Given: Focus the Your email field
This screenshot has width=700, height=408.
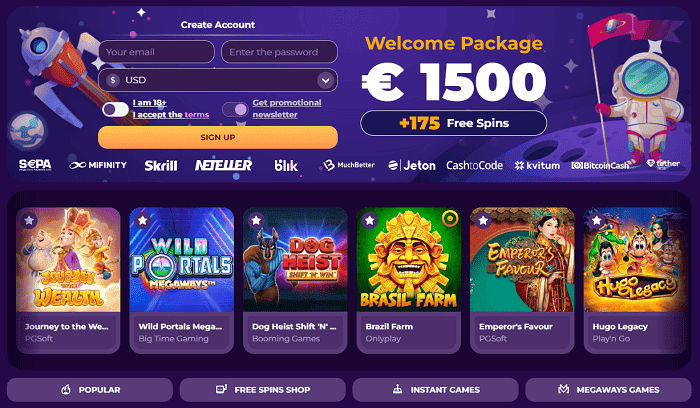Looking at the screenshot, I should (x=157, y=52).
